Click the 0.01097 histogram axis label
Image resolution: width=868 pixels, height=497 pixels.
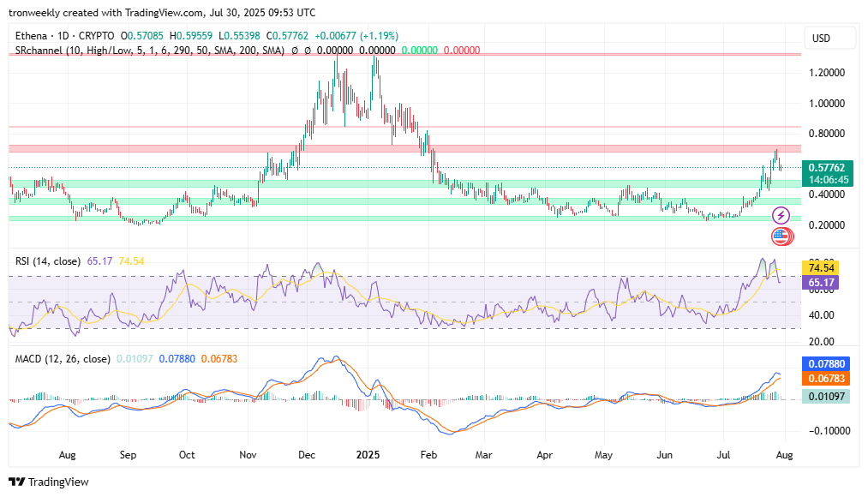point(826,396)
